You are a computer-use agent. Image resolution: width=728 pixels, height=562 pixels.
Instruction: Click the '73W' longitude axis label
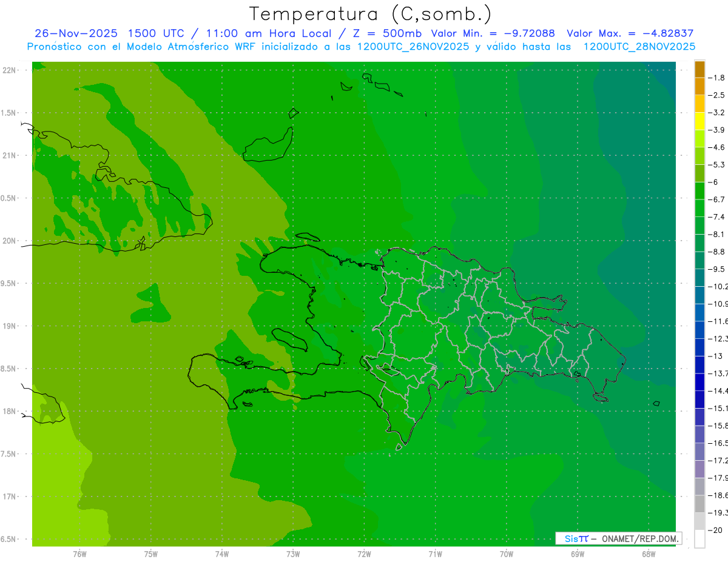coord(293,554)
